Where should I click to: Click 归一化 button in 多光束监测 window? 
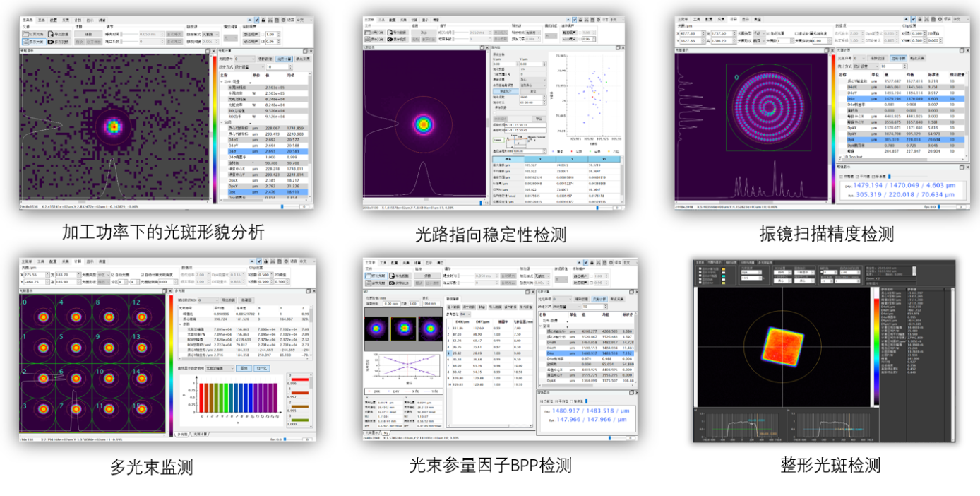click(262, 368)
